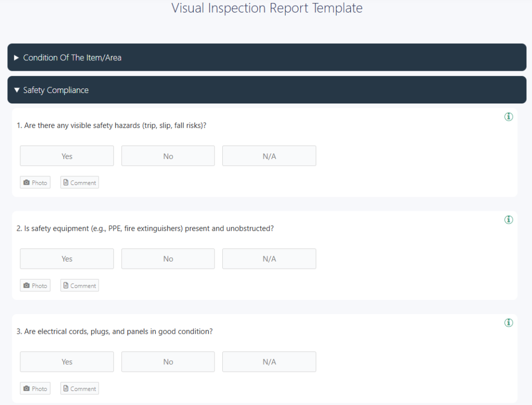This screenshot has height=405, width=532.
Task: Add a Comment to question 3
Action: pos(79,388)
